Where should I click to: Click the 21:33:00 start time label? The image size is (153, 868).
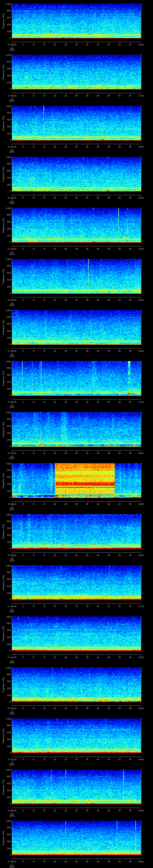tap(12, 249)
